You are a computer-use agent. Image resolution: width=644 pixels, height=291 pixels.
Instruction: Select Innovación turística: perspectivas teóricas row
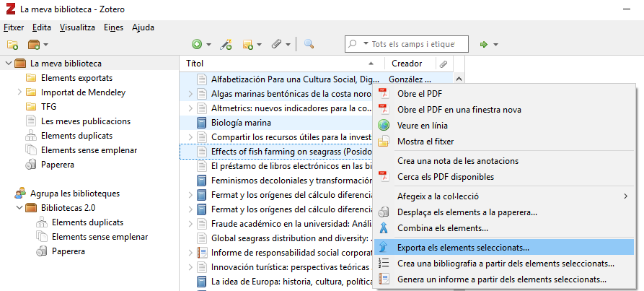277,266
